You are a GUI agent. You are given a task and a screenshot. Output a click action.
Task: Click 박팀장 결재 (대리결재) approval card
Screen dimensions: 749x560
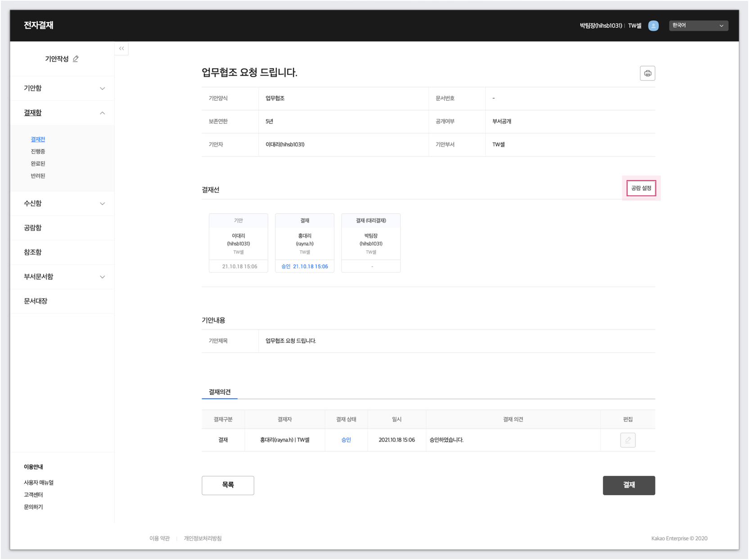371,243
